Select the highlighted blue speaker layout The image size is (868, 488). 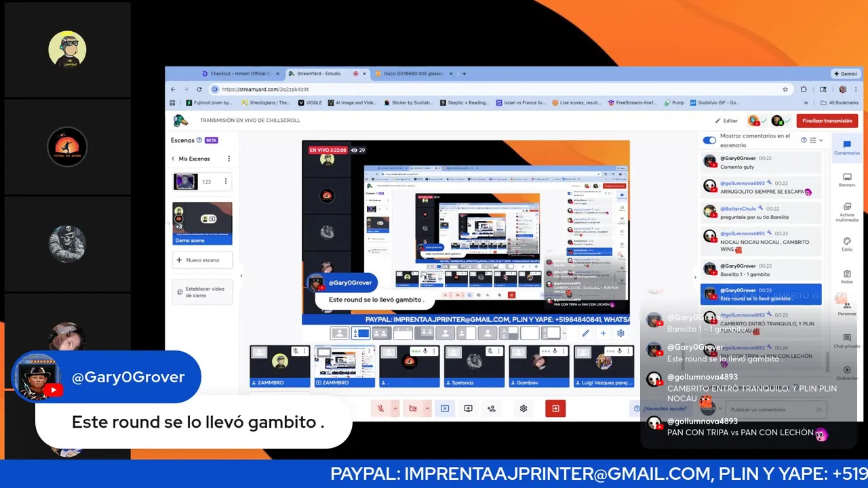tap(361, 333)
